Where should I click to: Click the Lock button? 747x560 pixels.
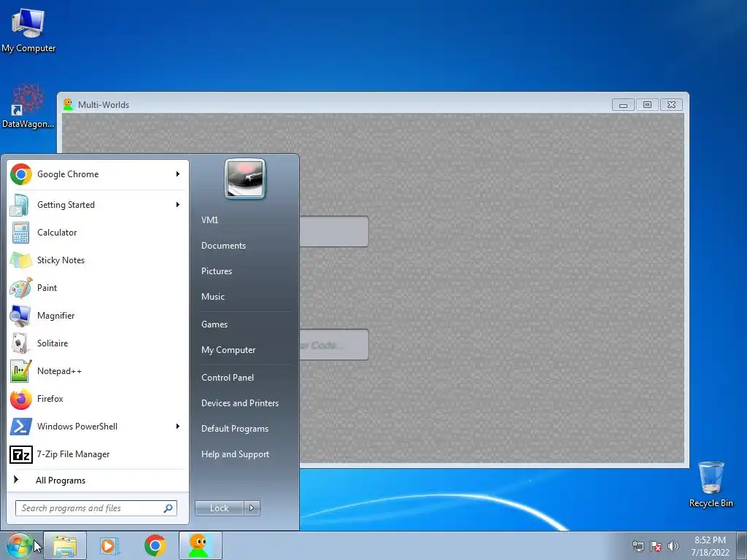[x=220, y=508]
